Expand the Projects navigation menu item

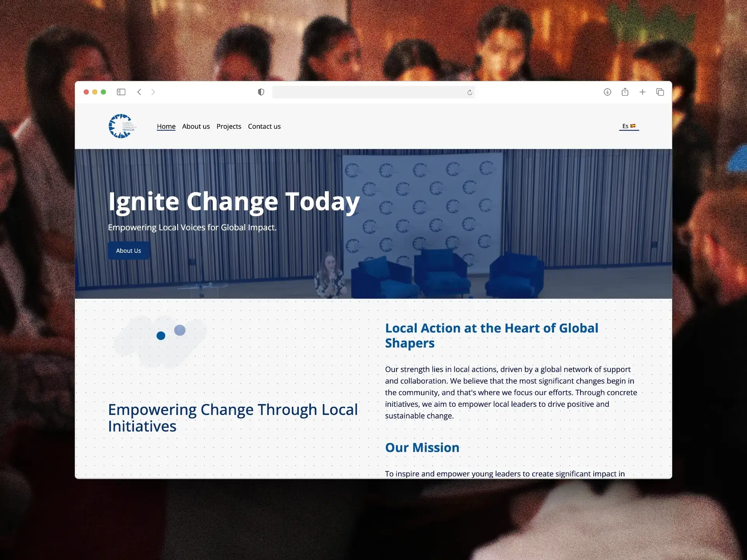point(229,126)
